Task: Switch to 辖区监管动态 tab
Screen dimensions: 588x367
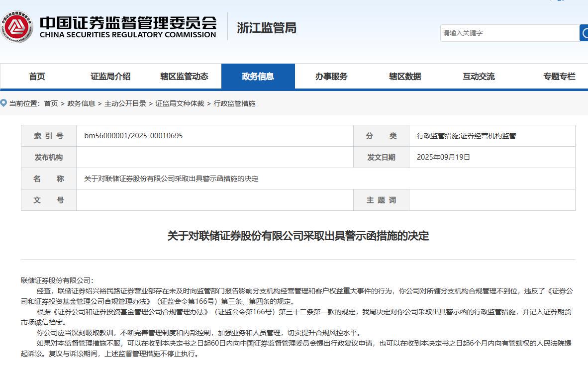Action: [184, 77]
